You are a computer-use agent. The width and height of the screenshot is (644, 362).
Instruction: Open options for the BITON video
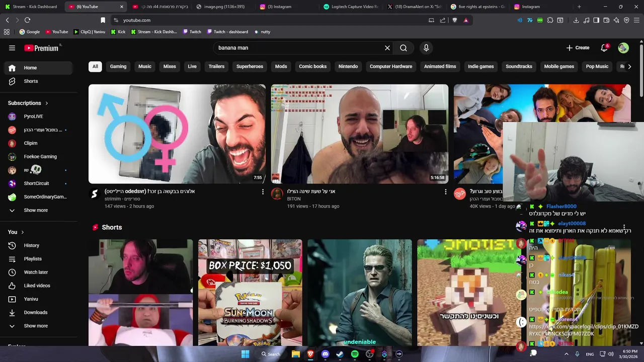[x=445, y=192]
